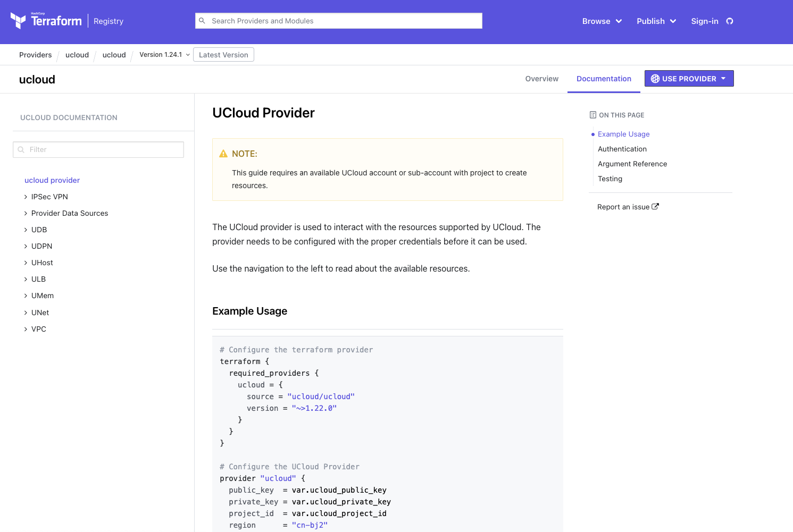Open the USE PROVIDER dropdown button
Viewport: 793px width, 532px height.
689,79
